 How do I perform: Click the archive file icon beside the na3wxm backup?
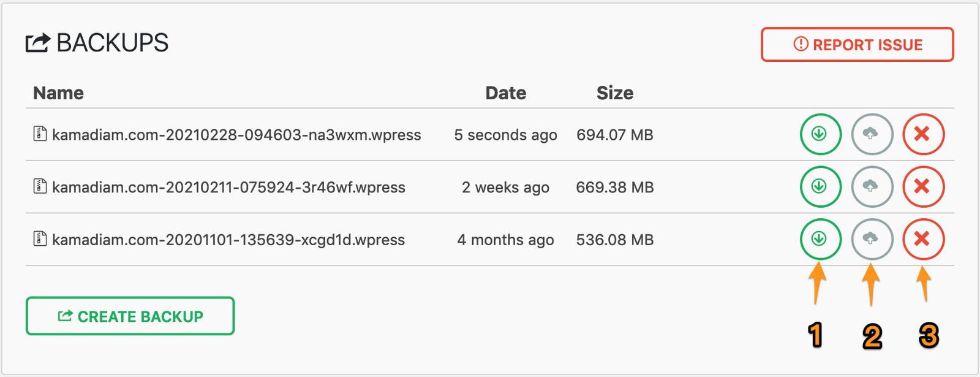(x=40, y=134)
